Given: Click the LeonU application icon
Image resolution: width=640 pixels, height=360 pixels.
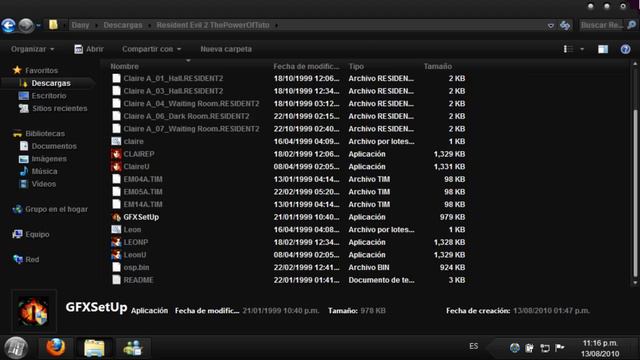Looking at the screenshot, I should [116, 255].
